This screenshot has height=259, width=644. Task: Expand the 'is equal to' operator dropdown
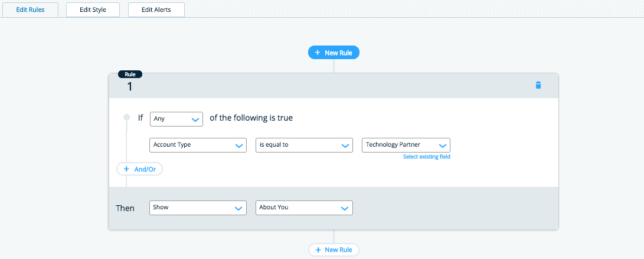(304, 145)
